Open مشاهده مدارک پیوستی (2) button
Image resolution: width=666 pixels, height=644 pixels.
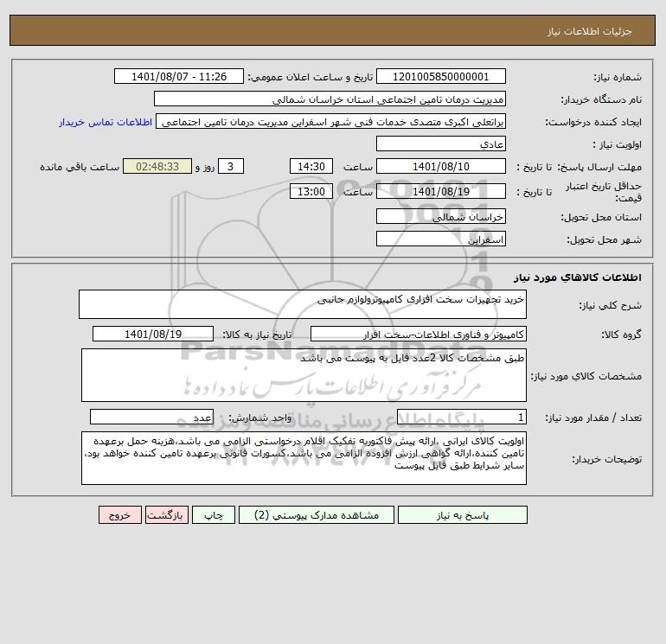(x=317, y=515)
